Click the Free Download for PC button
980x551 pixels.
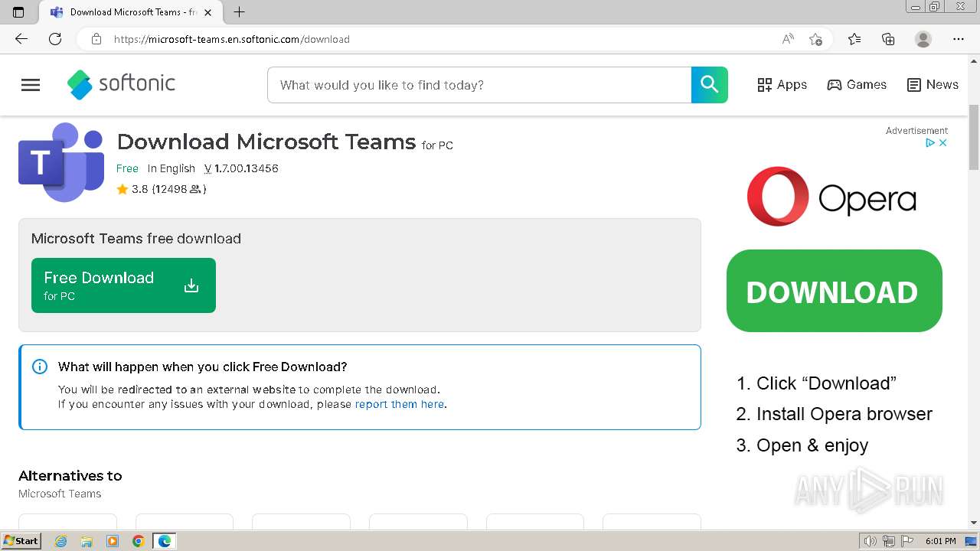click(x=123, y=285)
